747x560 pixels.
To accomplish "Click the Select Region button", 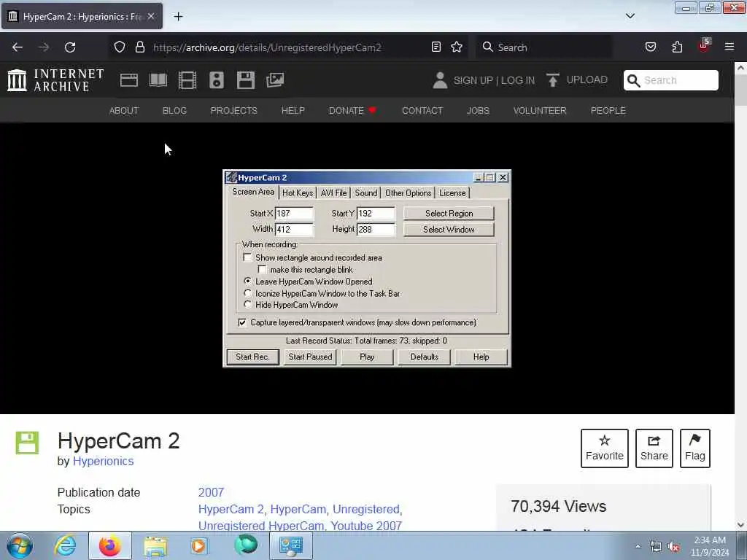I will coord(449,214).
